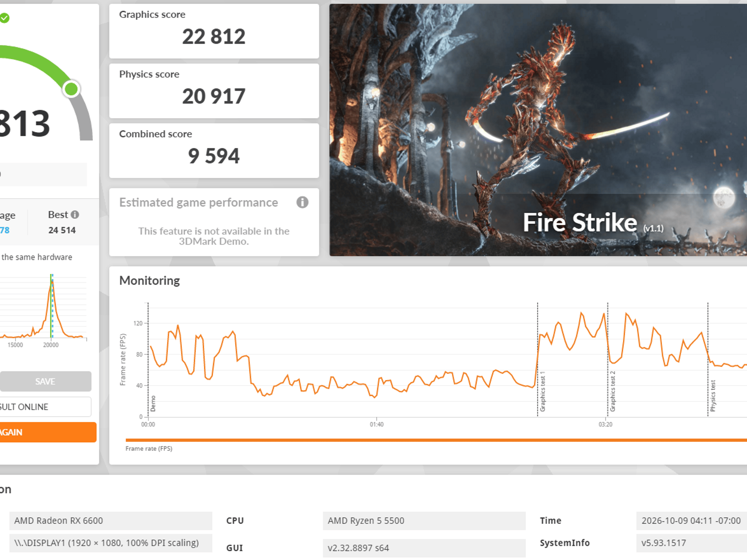Open Estimated game performance info icon

pyautogui.click(x=302, y=202)
